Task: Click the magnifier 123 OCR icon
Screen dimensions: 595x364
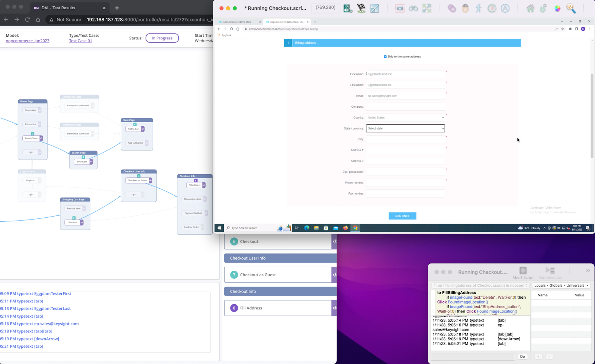Action: point(571,8)
